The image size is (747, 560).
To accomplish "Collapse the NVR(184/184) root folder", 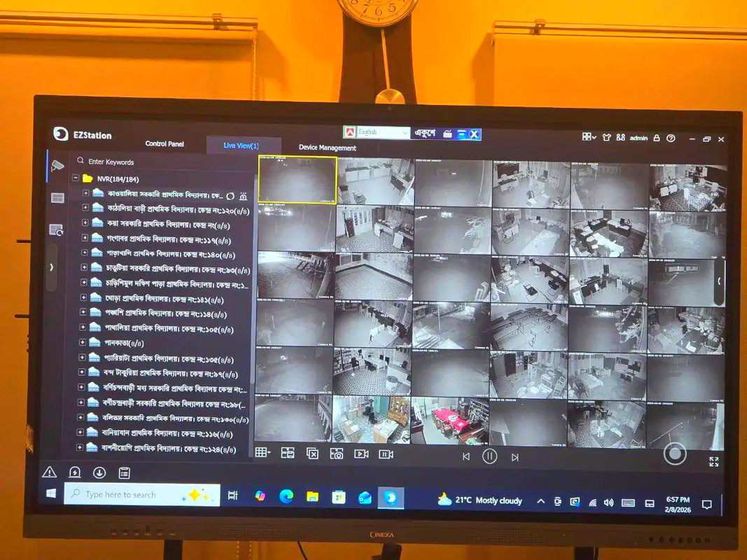I will pyautogui.click(x=76, y=178).
